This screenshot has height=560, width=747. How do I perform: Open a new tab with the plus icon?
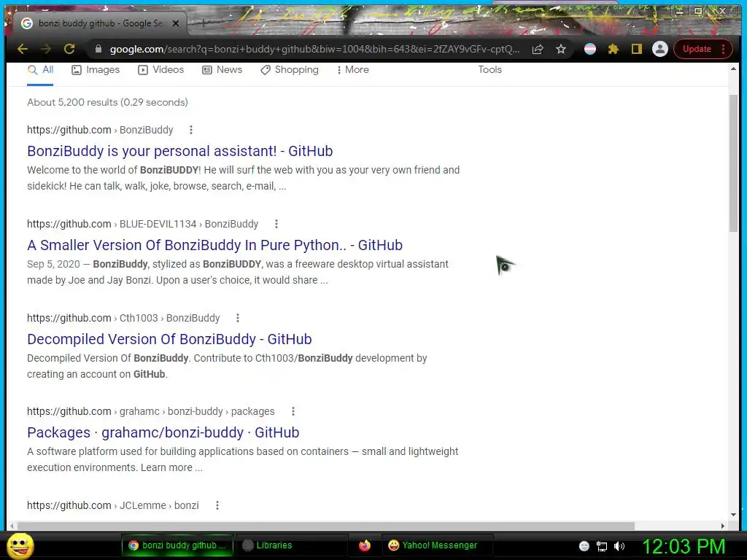click(203, 23)
